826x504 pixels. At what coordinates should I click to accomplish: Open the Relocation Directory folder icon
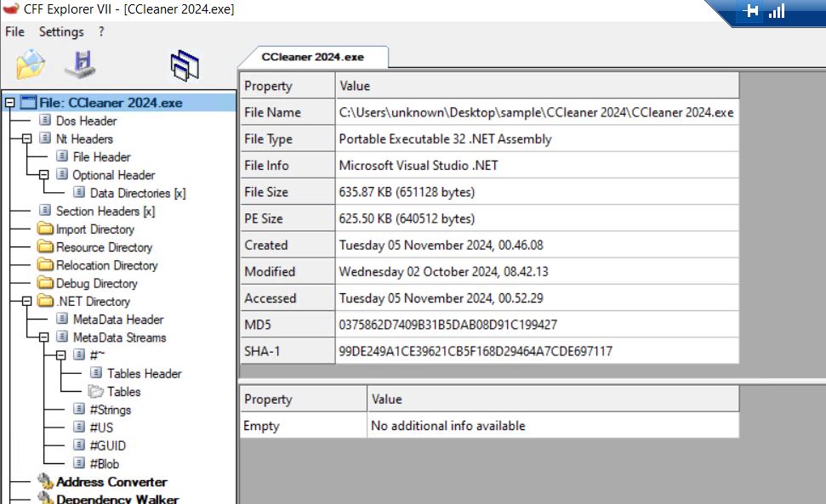(46, 264)
